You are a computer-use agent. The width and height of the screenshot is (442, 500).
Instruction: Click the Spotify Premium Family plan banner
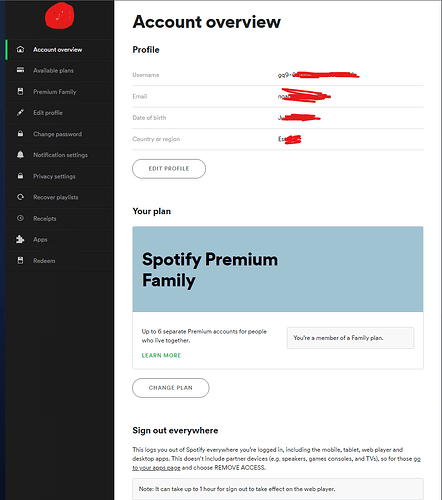click(278, 269)
